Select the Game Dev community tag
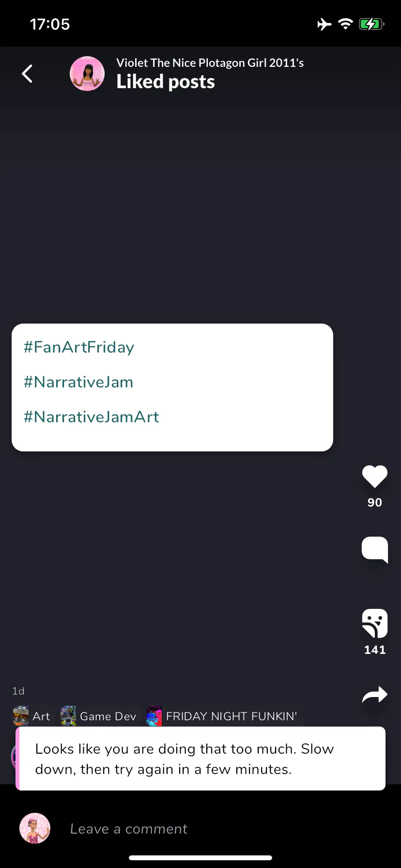Screen dimensions: 401x868 (x=98, y=716)
